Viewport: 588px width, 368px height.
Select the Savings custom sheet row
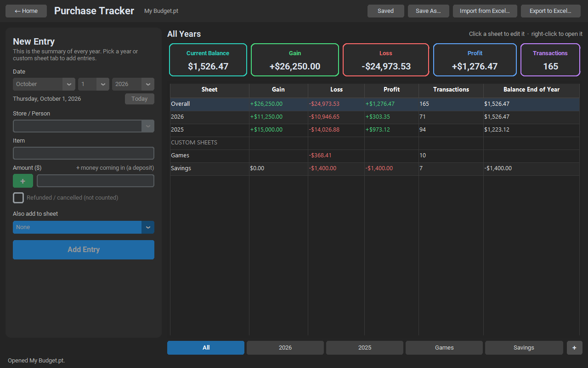pyautogui.click(x=375, y=168)
